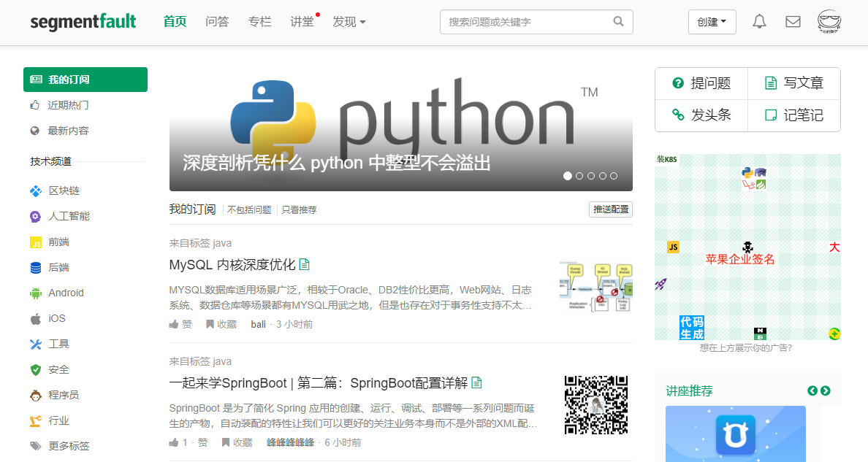Toggle the 不包括问题 filter

249,209
